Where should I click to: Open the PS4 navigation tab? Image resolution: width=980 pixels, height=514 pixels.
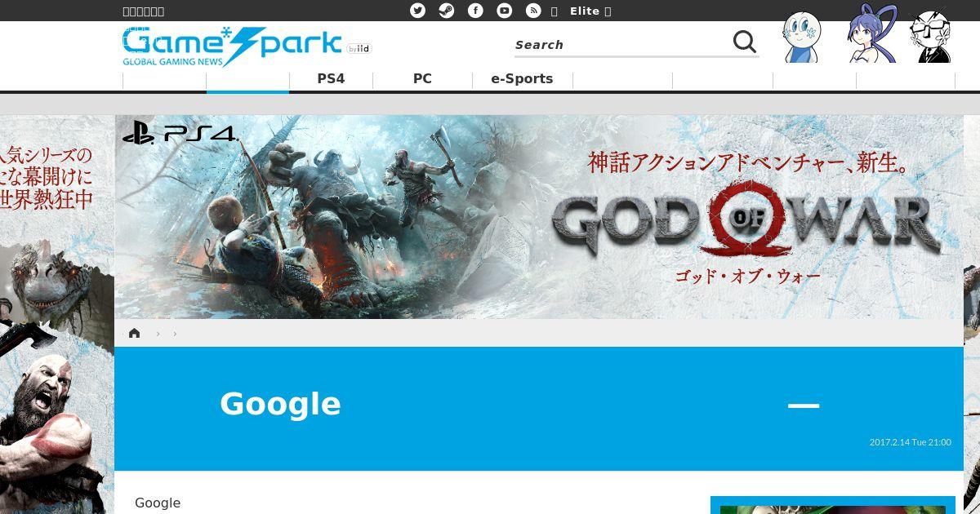point(331,79)
